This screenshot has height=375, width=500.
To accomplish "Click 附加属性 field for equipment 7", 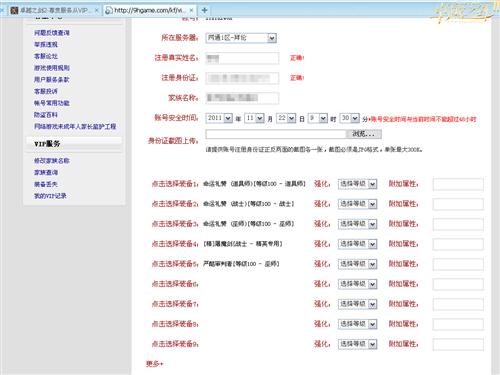I will pyautogui.click(x=458, y=304).
